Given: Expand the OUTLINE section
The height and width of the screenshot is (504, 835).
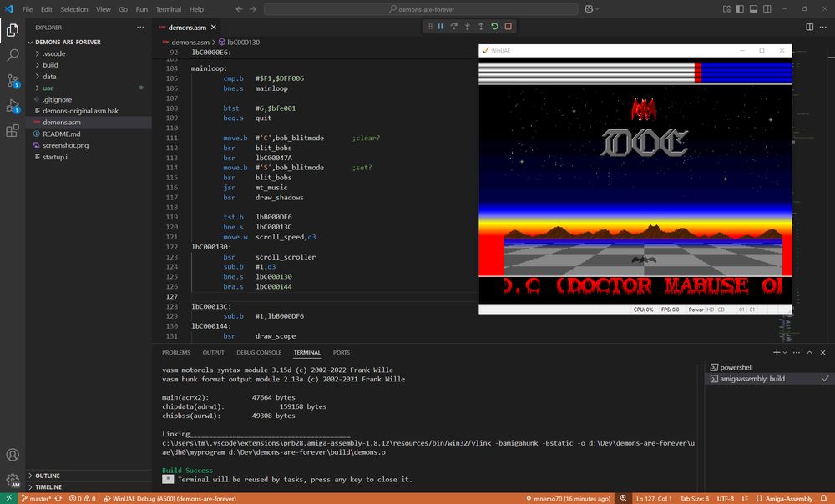Looking at the screenshot, I should (x=48, y=476).
